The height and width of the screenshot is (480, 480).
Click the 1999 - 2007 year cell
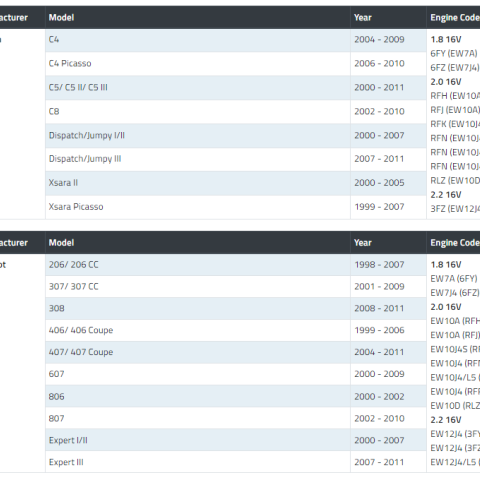pyautogui.click(x=388, y=207)
